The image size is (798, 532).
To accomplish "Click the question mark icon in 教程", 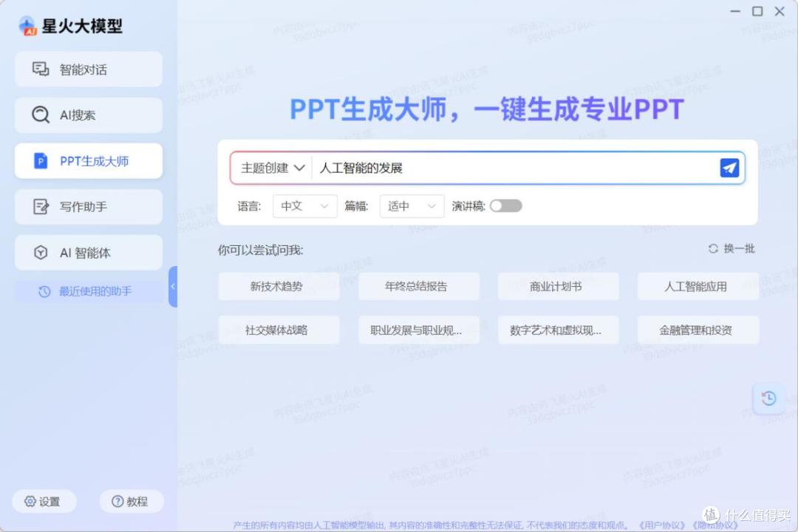I will click(117, 502).
